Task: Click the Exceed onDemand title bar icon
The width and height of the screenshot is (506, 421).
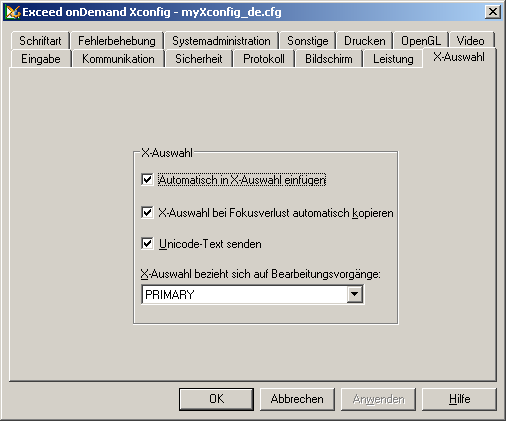Action: point(13,12)
